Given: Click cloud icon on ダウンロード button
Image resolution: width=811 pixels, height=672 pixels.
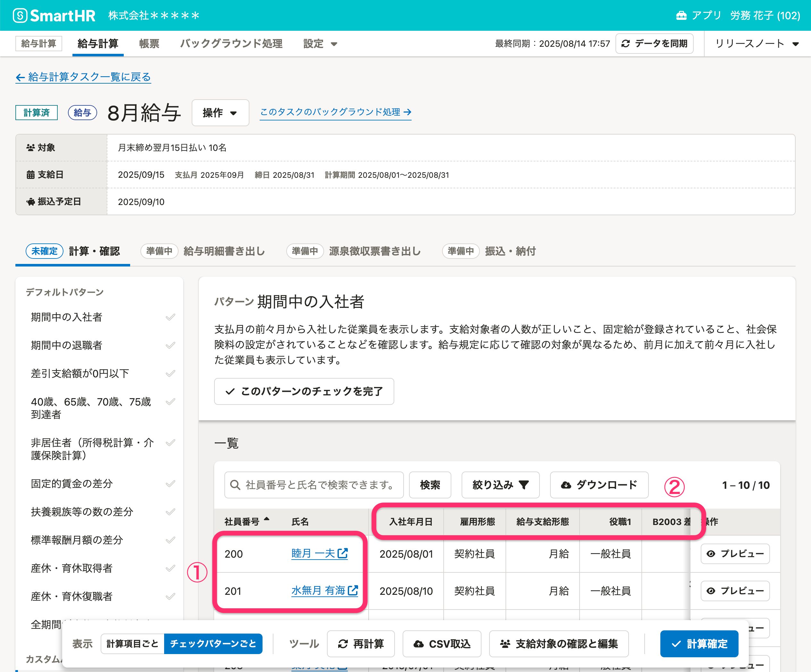Looking at the screenshot, I should pyautogui.click(x=566, y=485).
